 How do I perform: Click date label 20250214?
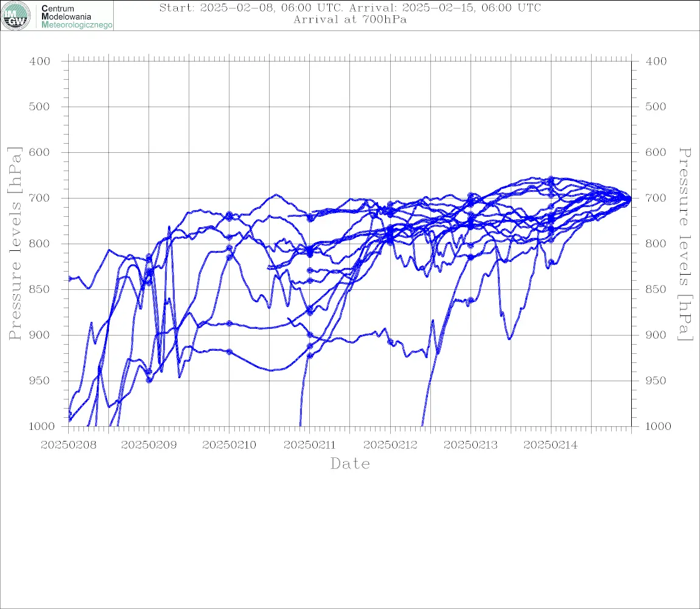pyautogui.click(x=550, y=445)
